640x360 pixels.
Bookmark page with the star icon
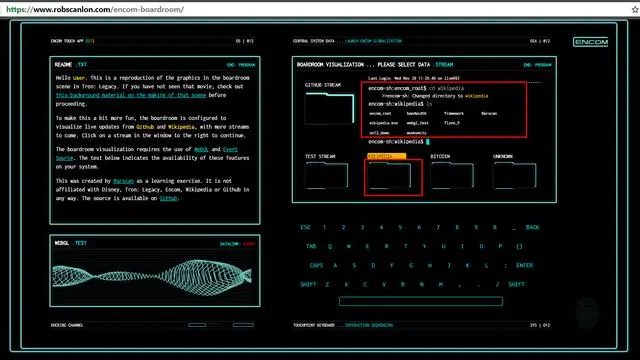coord(635,9)
